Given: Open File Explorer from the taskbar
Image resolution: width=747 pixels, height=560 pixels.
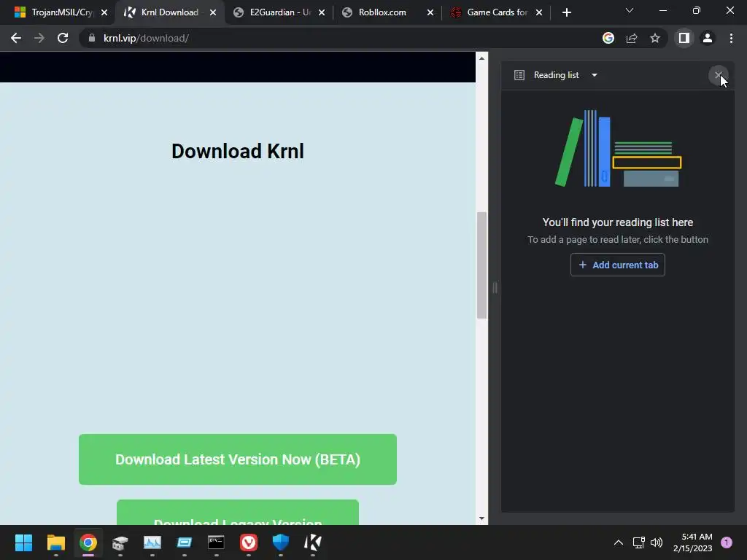Looking at the screenshot, I should pos(55,542).
